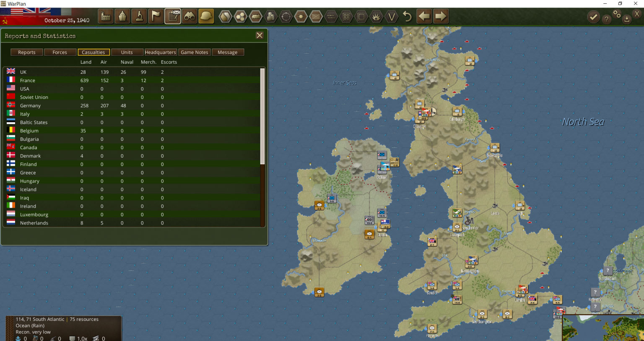Click the binoculars icon
The width and height of the screenshot is (644, 341).
190,17
